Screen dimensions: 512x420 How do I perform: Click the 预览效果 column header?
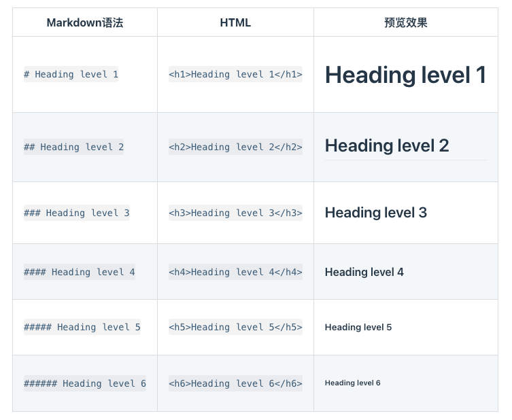[405, 22]
